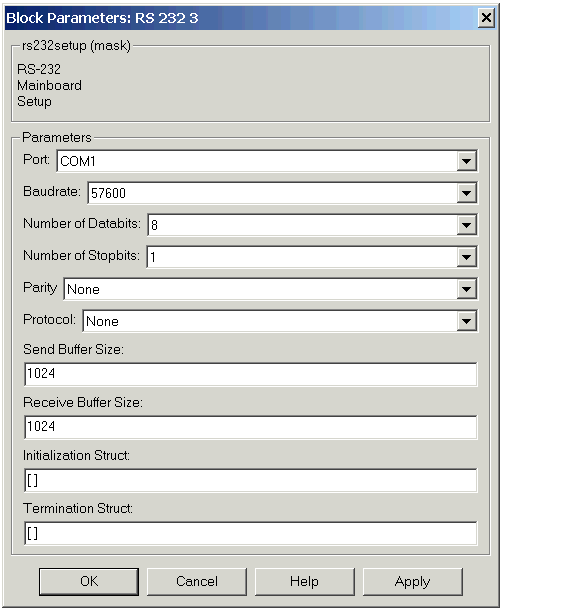Expand the Protocol dropdown arrow
The image size is (580, 611).
[467, 321]
